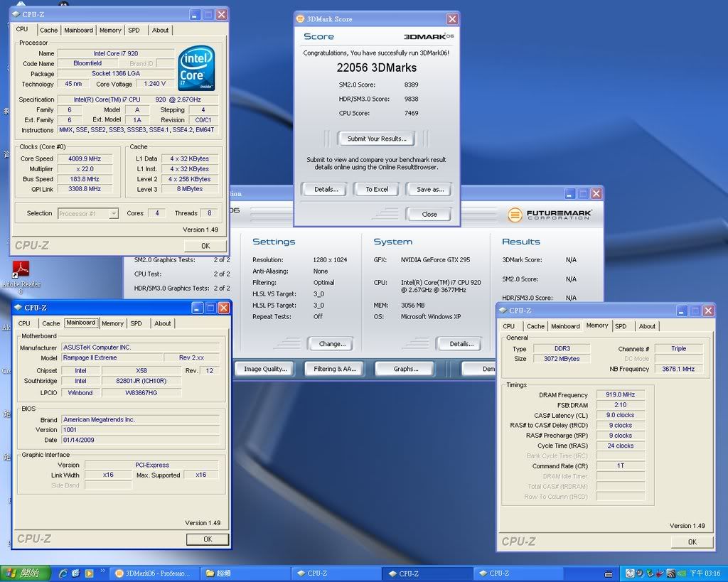
Task: Switch to the Memory tab in the CPU-Z motherboard window
Action: pyautogui.click(x=112, y=323)
